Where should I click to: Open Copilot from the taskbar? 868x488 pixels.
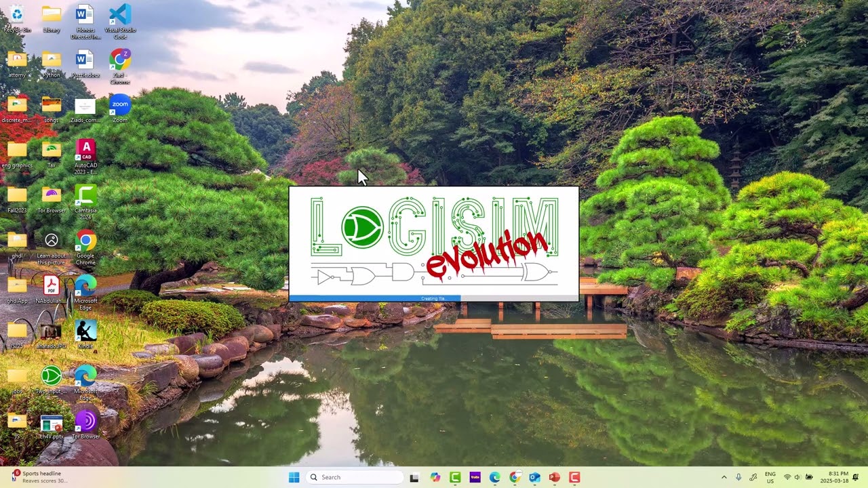click(x=435, y=477)
